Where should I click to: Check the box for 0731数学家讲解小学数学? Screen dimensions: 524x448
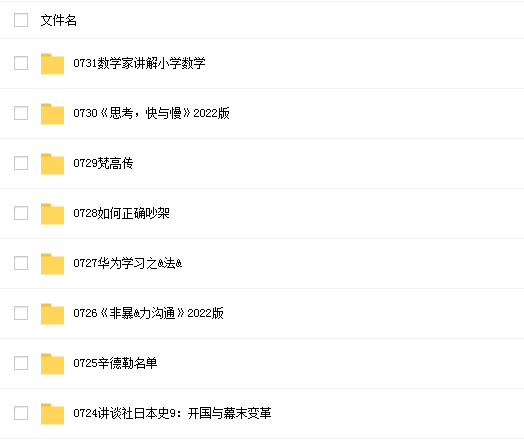pyautogui.click(x=21, y=63)
